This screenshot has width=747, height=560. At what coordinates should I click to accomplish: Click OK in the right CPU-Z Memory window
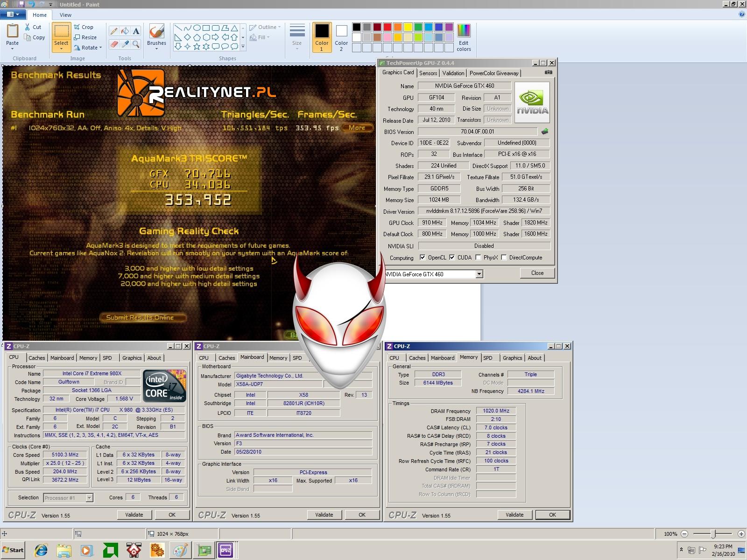(x=552, y=515)
